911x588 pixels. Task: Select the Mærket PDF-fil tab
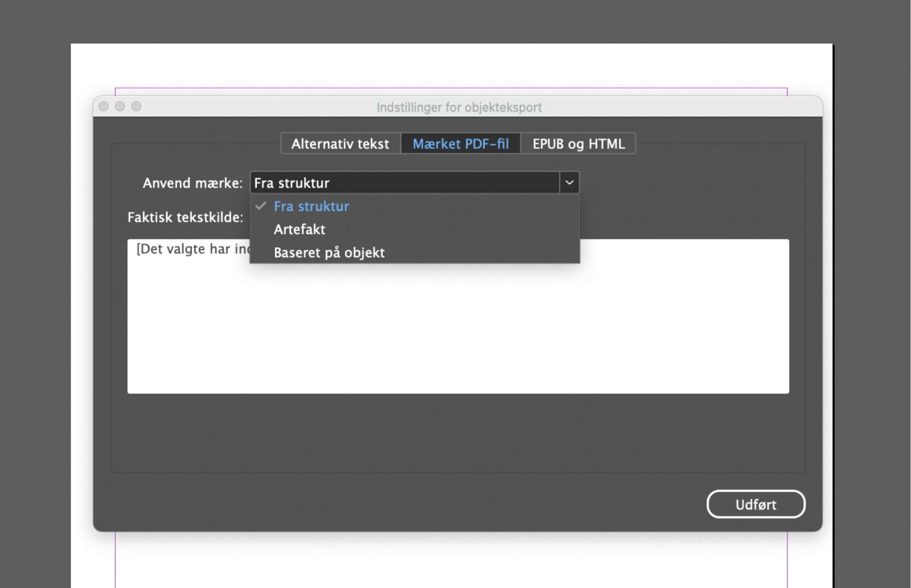(460, 144)
